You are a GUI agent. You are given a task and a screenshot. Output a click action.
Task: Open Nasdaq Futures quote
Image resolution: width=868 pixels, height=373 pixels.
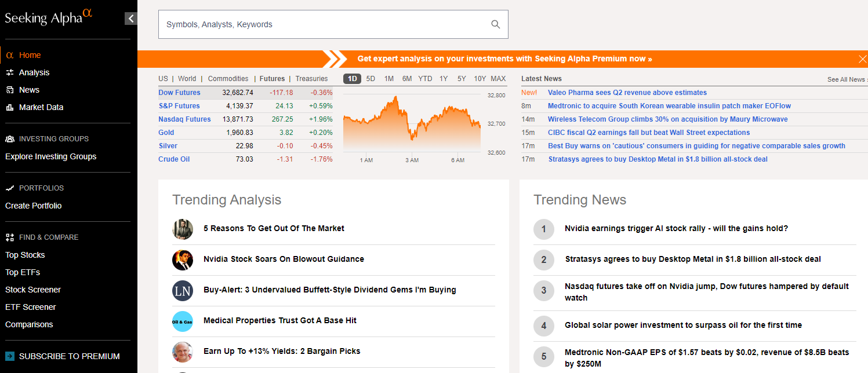pyautogui.click(x=184, y=119)
